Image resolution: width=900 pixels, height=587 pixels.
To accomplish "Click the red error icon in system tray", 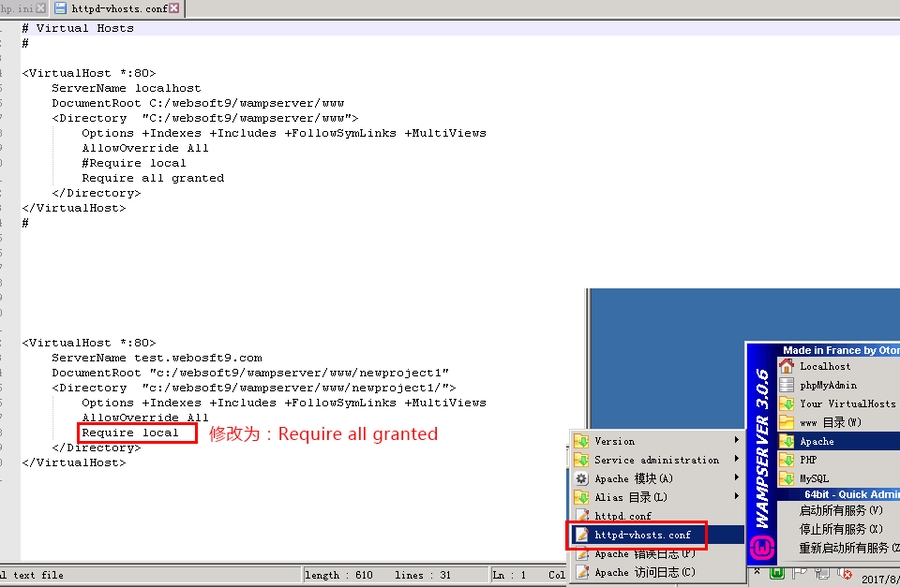I will (846, 575).
